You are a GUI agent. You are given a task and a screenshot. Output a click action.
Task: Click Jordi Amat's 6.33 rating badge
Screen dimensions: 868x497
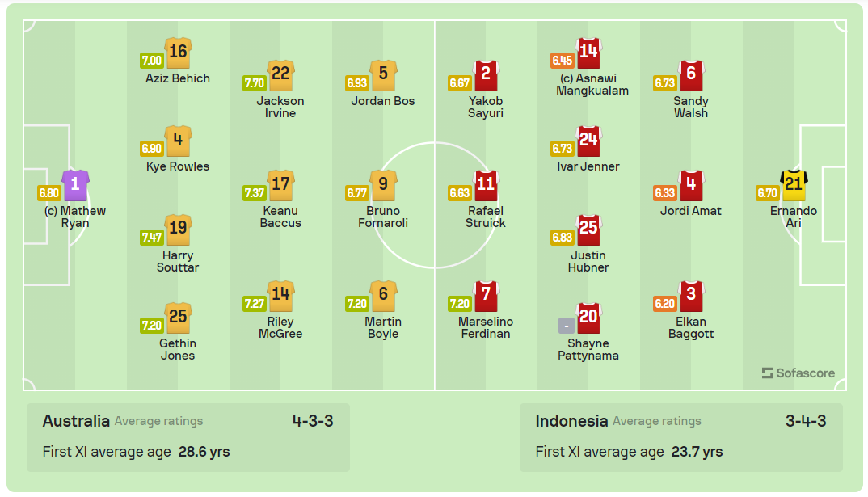pos(664,193)
